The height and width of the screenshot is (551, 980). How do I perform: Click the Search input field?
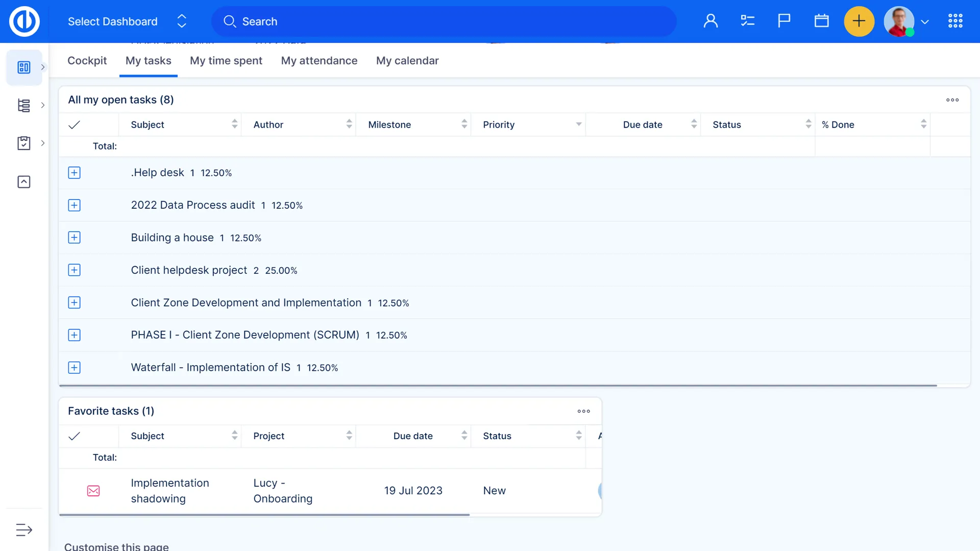point(444,21)
